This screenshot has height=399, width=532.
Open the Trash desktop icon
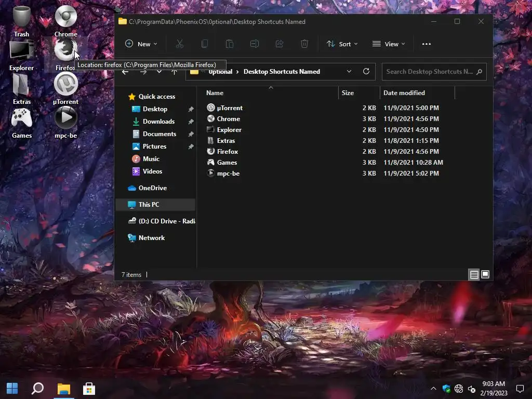[x=21, y=21]
